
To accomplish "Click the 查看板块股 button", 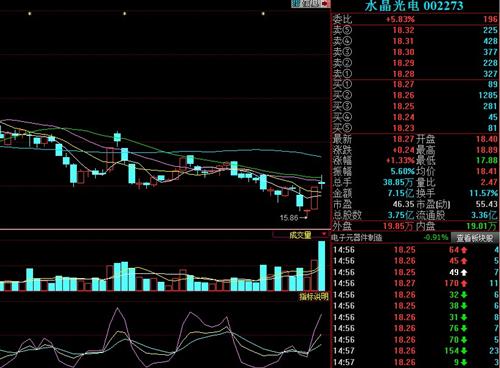I will [x=475, y=238].
